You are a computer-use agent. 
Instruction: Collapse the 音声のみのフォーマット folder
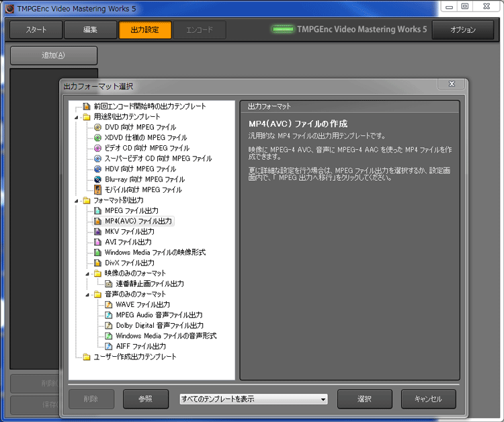point(88,294)
